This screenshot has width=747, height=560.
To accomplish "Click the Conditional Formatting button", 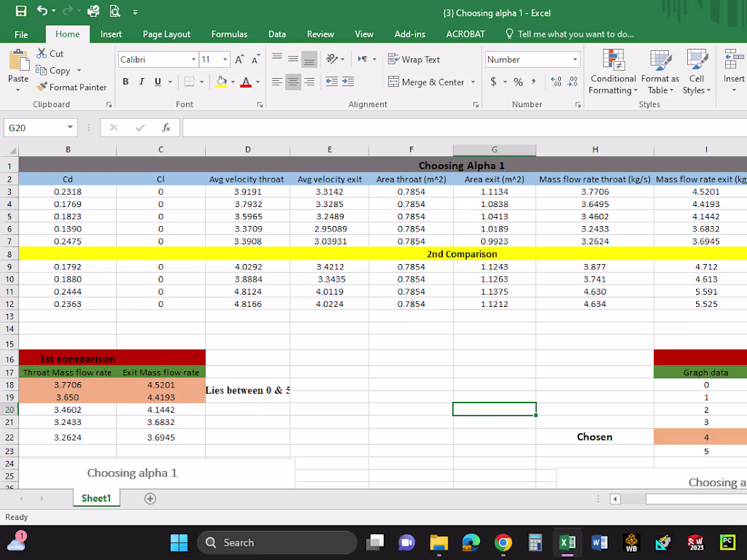I will (613, 75).
